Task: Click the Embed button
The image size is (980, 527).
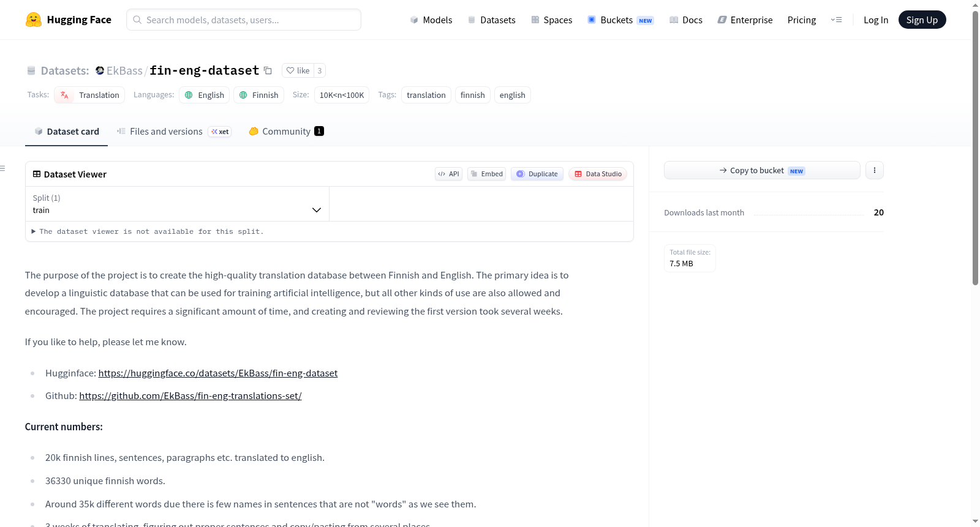Action: 487,174
